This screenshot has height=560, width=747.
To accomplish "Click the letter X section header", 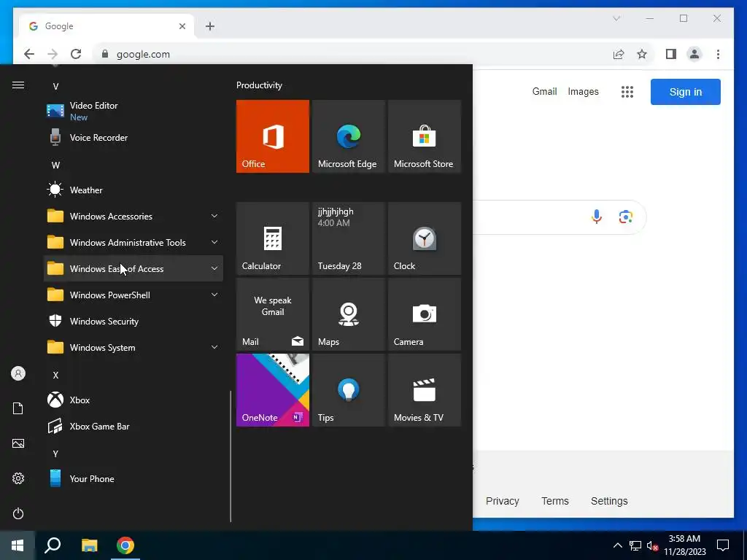I will point(55,376).
